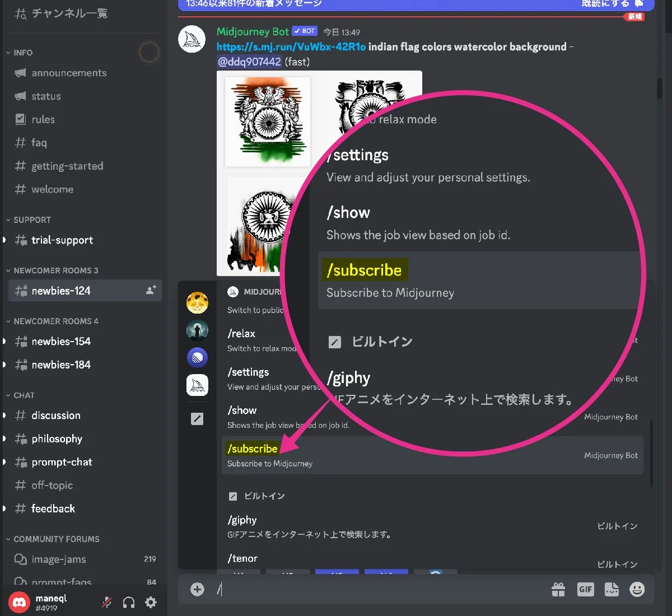This screenshot has height=616, width=672.
Task: Collapse the INFO category
Action: [x=20, y=53]
